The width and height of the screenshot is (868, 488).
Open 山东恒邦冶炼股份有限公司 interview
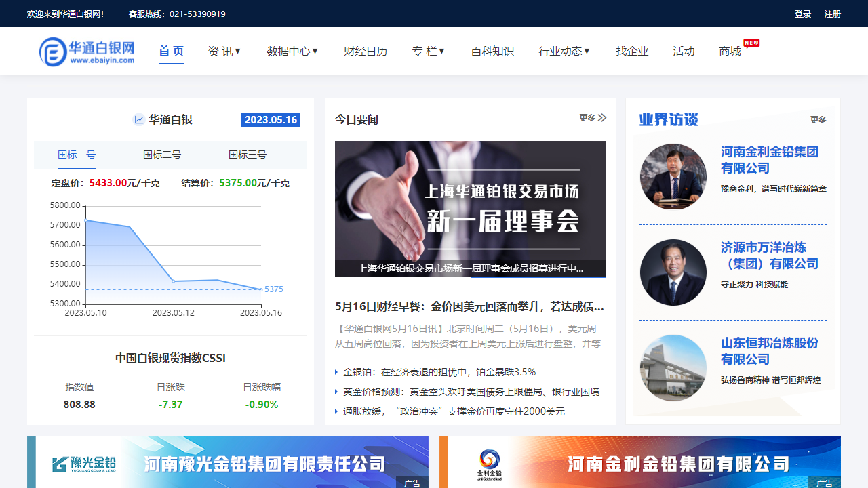770,351
